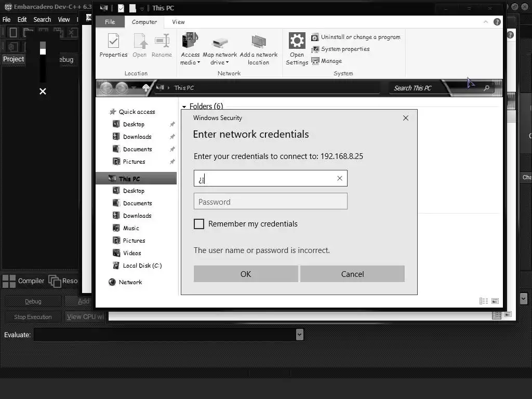This screenshot has width=532, height=399.
Task: Click address bar This PC breadcrumb
Action: point(184,88)
